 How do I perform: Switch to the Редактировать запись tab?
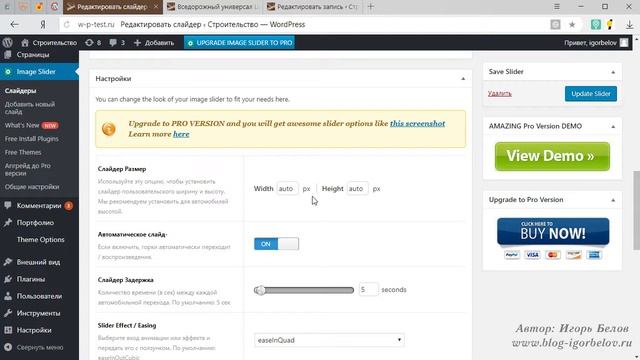click(x=312, y=7)
